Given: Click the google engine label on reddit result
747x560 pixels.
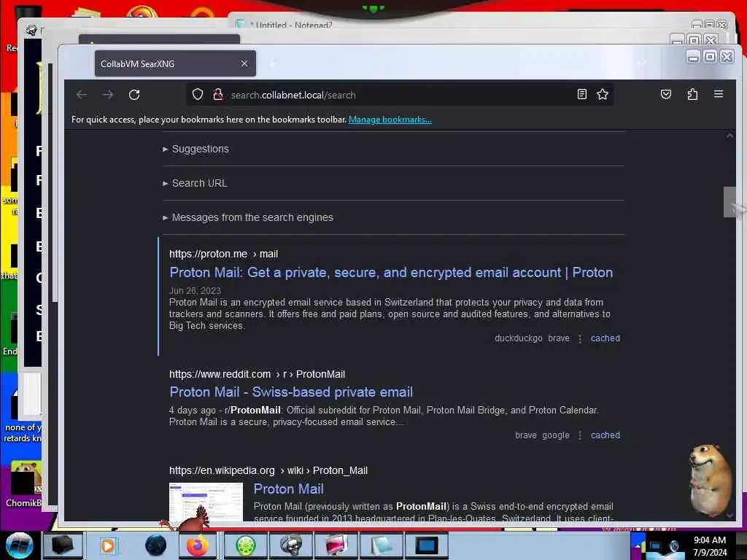Looking at the screenshot, I should click(555, 435).
